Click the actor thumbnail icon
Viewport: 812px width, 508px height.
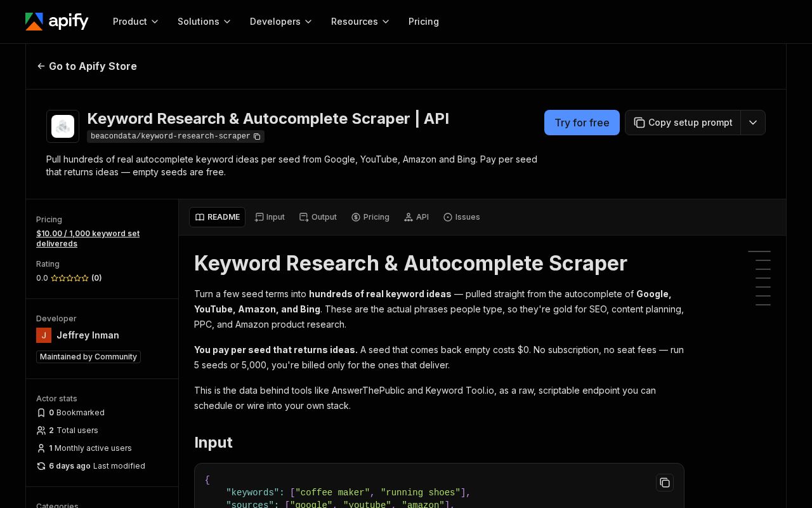[x=63, y=126]
